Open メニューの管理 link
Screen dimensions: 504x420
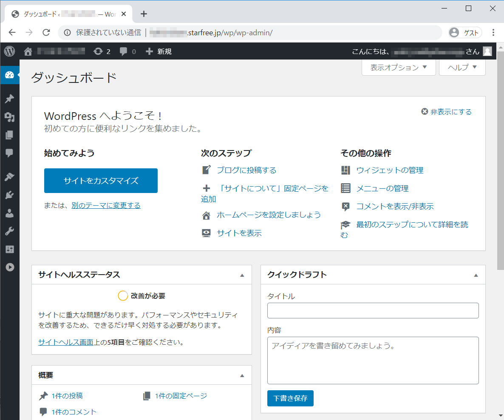tap(382, 188)
